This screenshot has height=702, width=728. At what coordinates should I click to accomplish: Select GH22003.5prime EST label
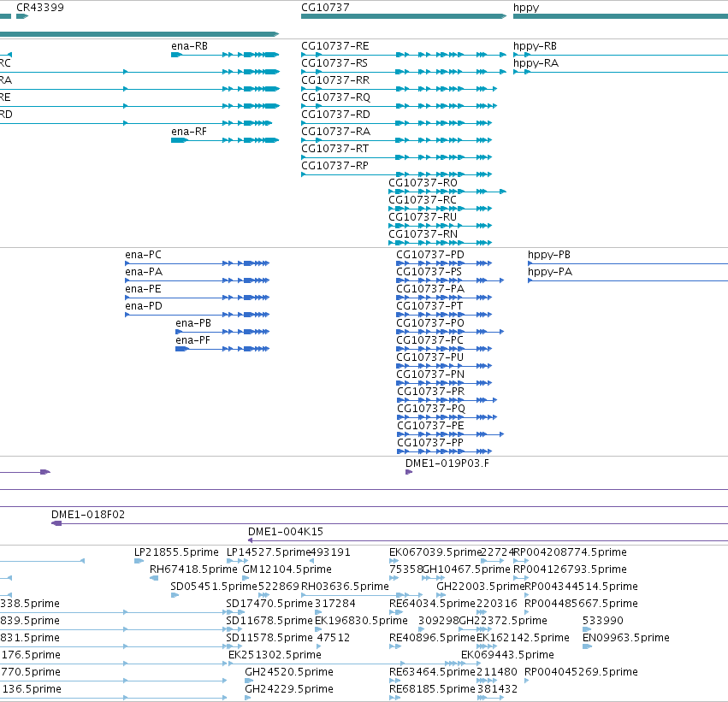tap(481, 587)
